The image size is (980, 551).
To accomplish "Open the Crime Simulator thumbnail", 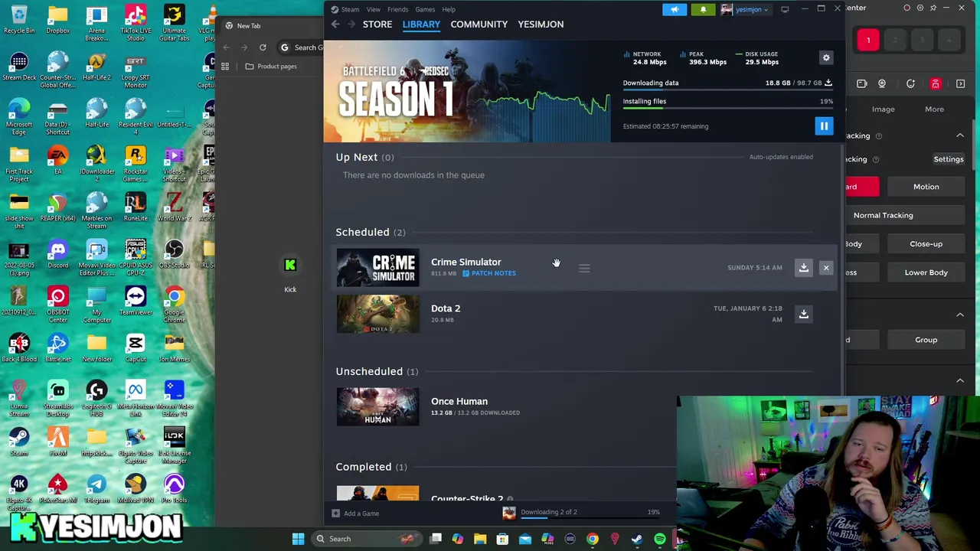I will [377, 268].
